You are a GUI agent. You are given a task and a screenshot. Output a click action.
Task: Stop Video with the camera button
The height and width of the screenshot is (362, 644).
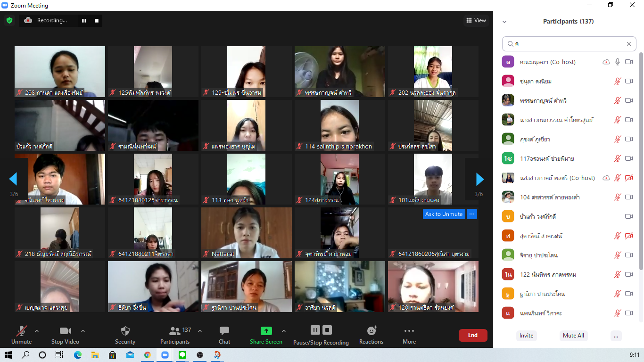[66, 335]
